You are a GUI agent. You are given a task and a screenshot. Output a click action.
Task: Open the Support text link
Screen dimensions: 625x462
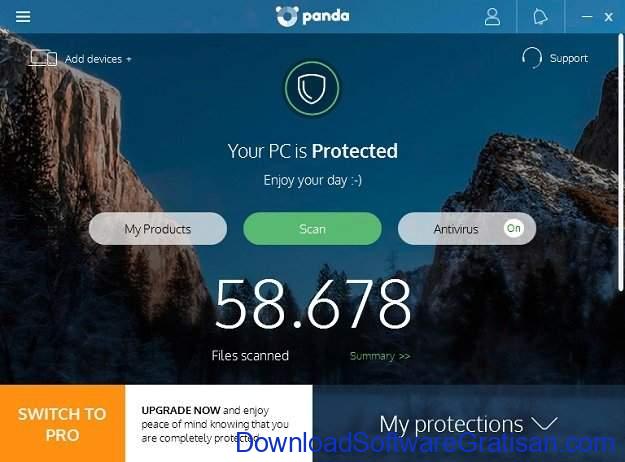click(569, 58)
